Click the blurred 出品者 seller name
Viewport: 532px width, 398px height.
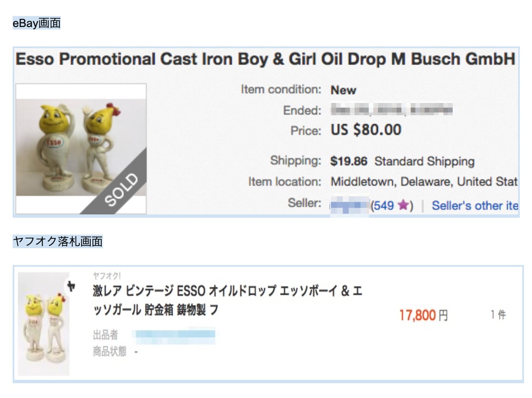coord(175,336)
